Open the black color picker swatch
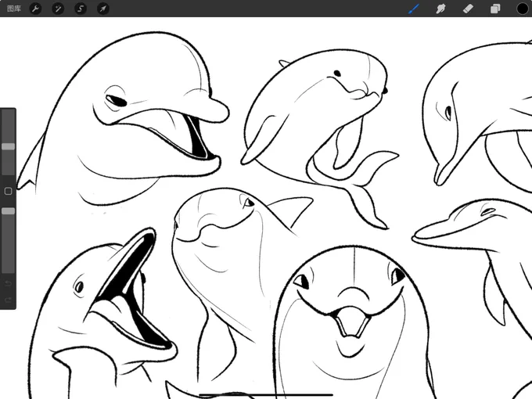Viewport: 532px width, 399px height. pyautogui.click(x=523, y=9)
